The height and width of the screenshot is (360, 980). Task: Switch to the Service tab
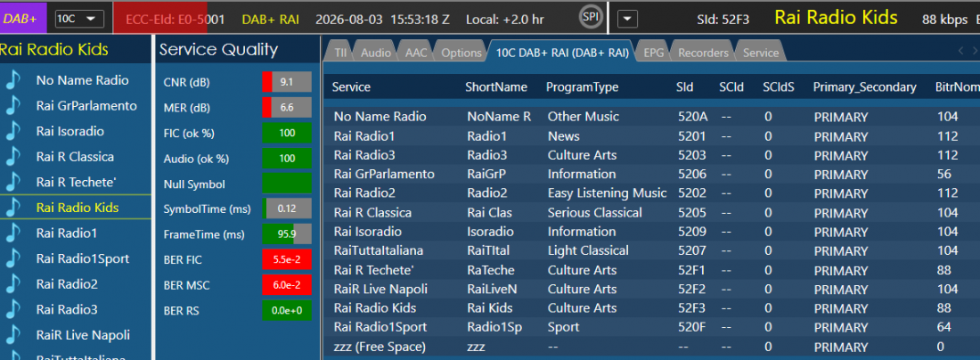[761, 53]
